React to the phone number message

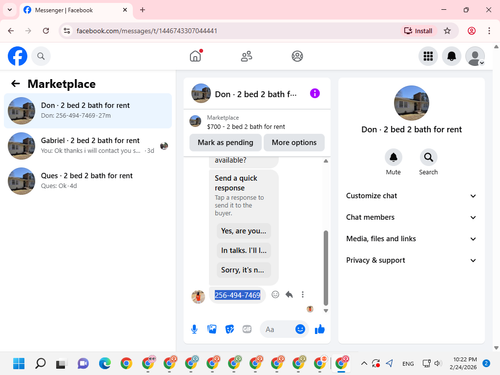tap(275, 295)
